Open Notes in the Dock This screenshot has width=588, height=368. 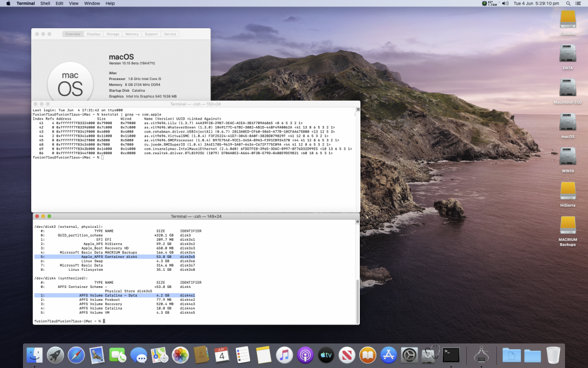point(263,355)
